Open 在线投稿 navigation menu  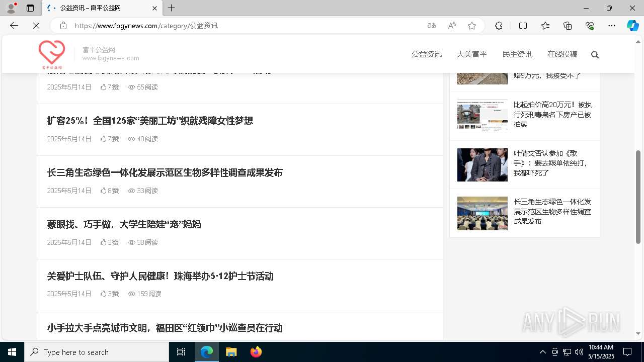coord(562,54)
